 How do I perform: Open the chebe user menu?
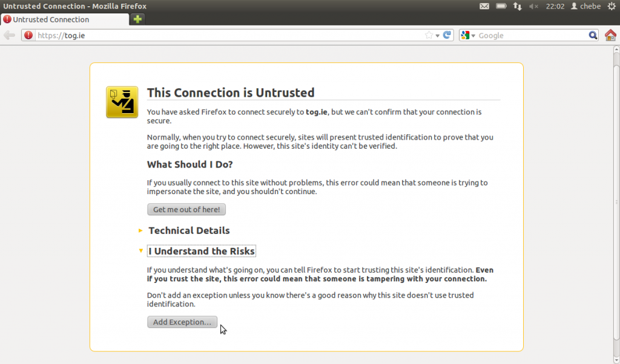[x=586, y=6]
